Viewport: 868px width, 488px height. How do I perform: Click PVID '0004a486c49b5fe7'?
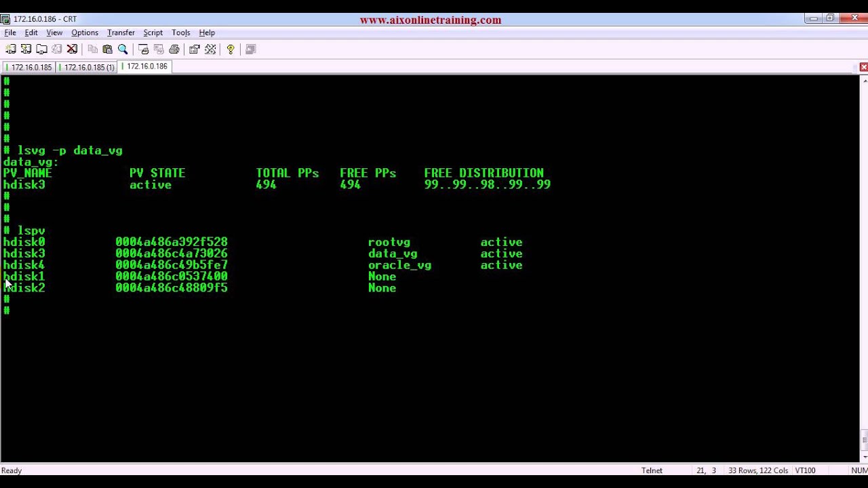(172, 265)
